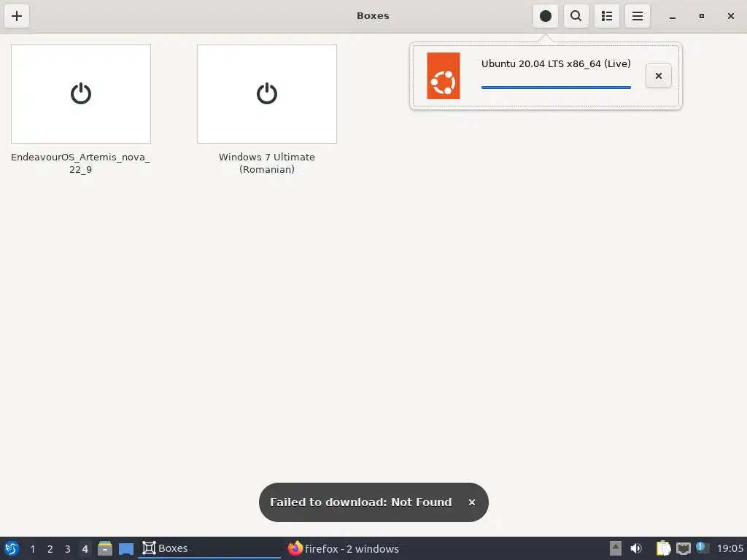Image resolution: width=747 pixels, height=560 pixels.
Task: Click the network monitor tray icon
Action: 683,548
